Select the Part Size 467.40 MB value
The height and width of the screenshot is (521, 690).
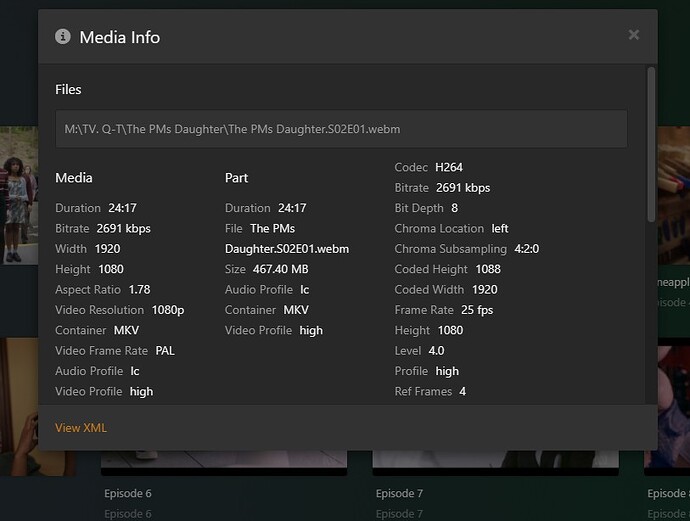tap(281, 269)
